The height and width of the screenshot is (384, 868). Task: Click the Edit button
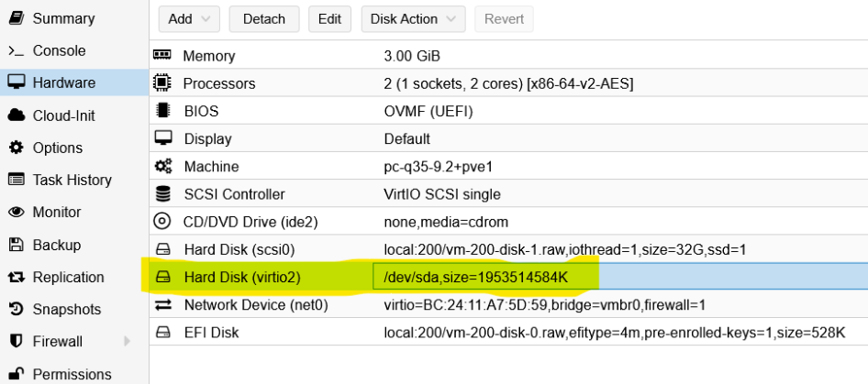(329, 18)
